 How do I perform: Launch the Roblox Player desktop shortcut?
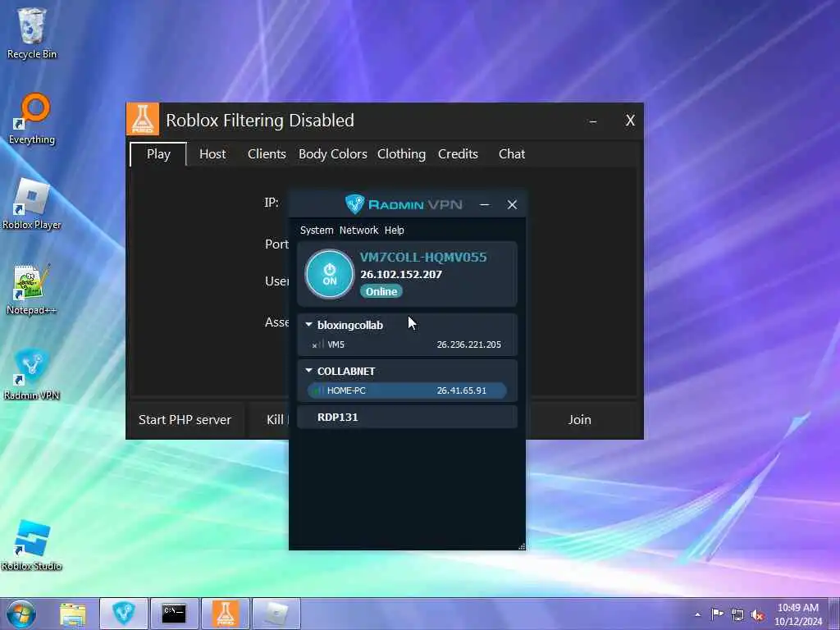[x=32, y=203]
